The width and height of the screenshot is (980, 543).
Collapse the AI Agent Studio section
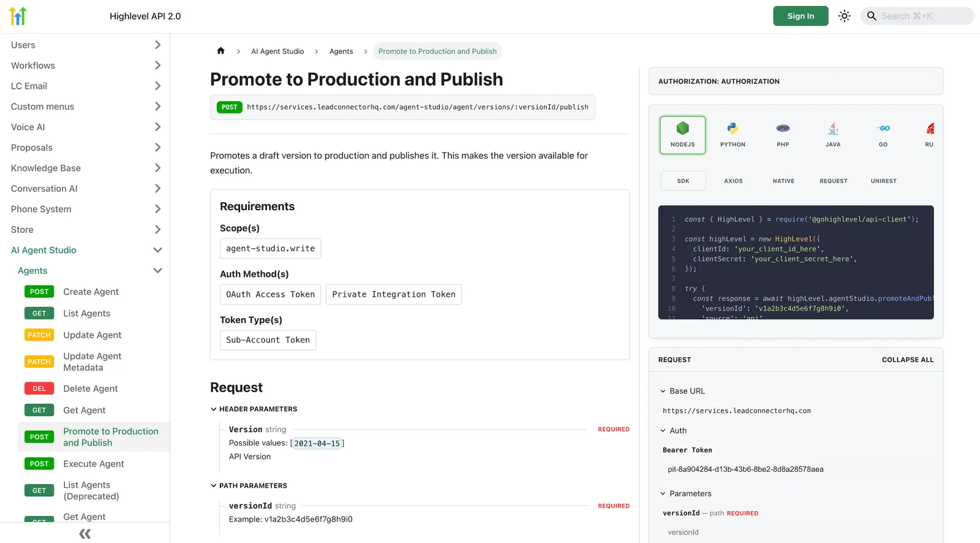(157, 250)
